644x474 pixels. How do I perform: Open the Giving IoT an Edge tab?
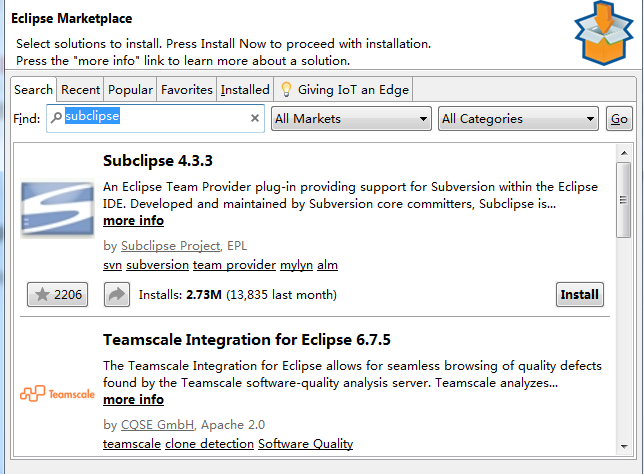point(343,90)
